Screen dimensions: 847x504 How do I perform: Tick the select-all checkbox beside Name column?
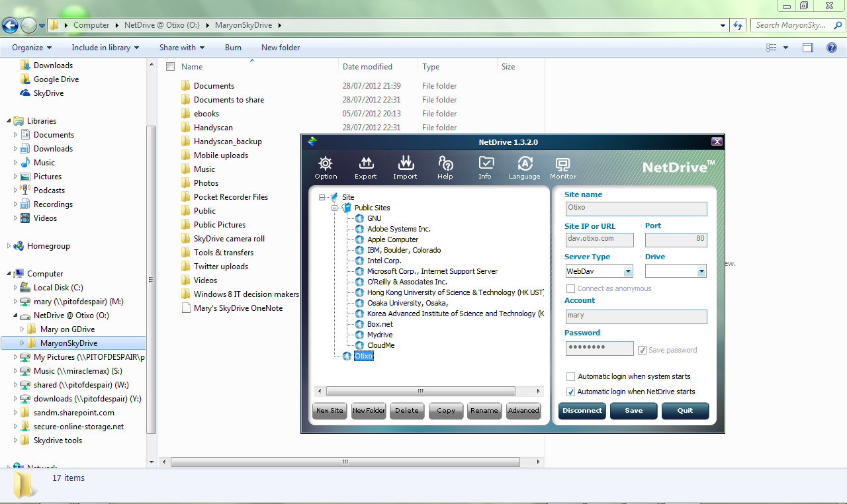point(171,67)
